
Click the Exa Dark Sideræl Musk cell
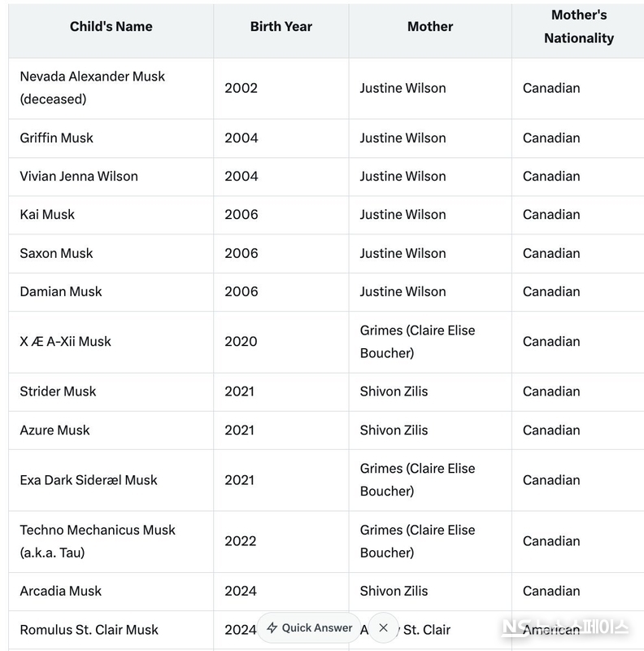[x=89, y=480]
